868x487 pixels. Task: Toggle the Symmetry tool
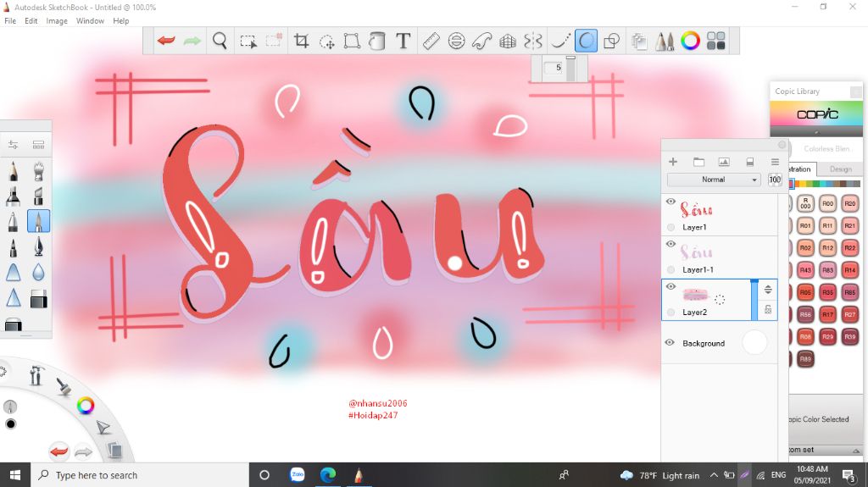533,41
